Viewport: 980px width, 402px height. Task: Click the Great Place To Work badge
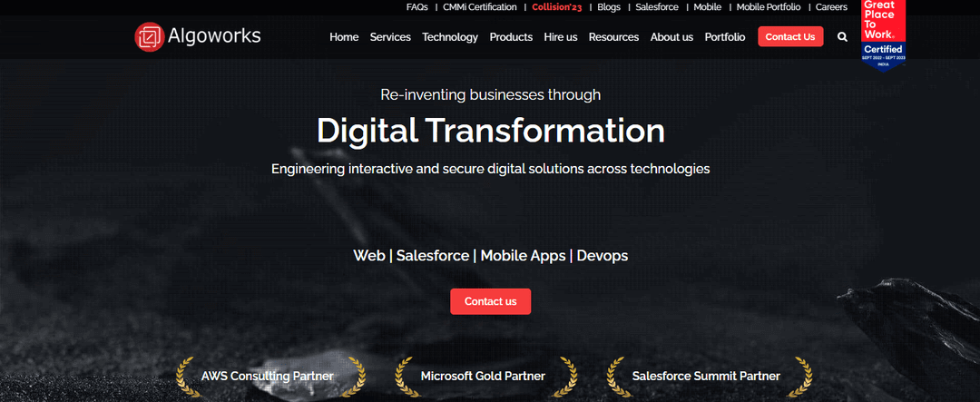[x=883, y=35]
